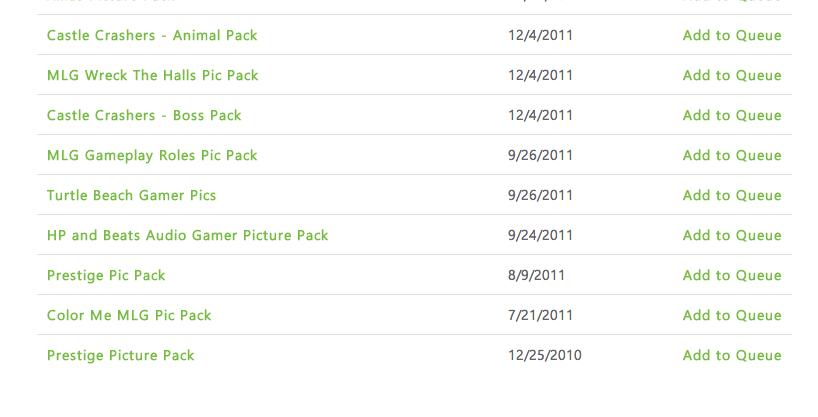The width and height of the screenshot is (818, 417).
Task: Add HP and Beats Audio Pack to queue
Action: pos(732,235)
